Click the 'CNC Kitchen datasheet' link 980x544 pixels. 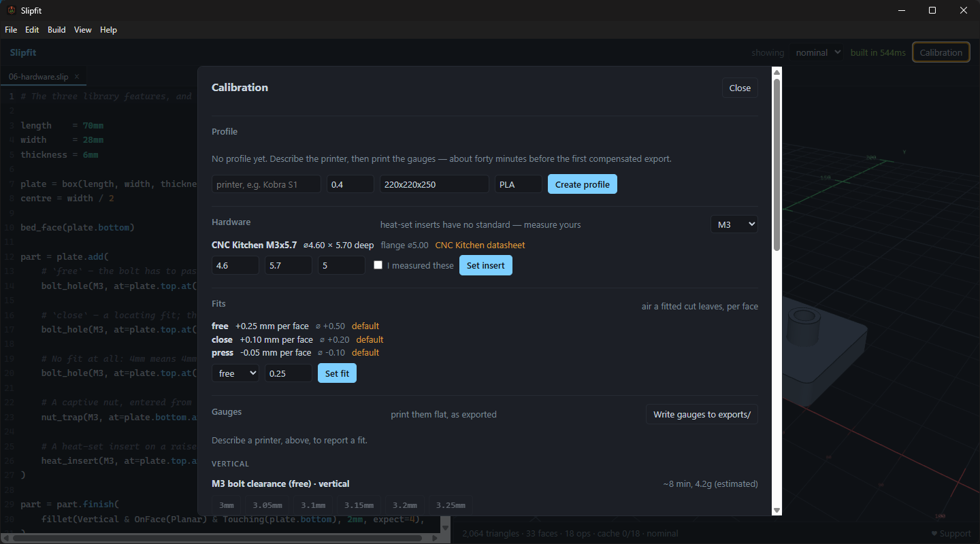(480, 245)
